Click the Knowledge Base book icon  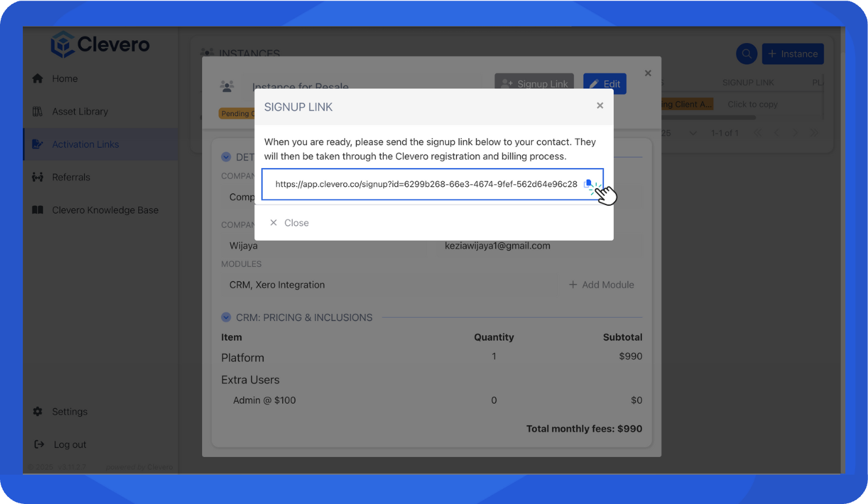pos(38,210)
